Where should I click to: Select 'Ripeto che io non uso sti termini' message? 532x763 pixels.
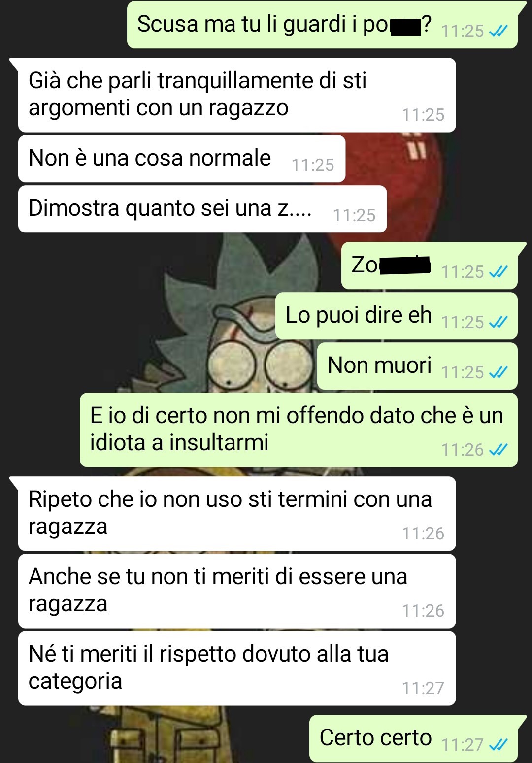[237, 514]
